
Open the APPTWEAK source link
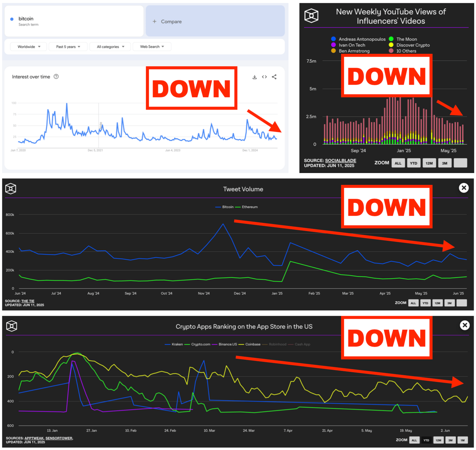click(34, 438)
